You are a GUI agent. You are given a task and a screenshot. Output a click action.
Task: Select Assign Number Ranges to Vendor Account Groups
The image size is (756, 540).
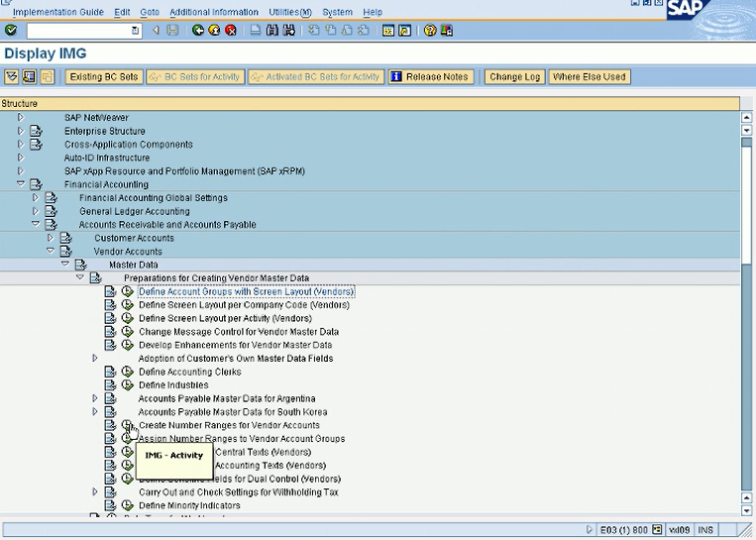[242, 439]
